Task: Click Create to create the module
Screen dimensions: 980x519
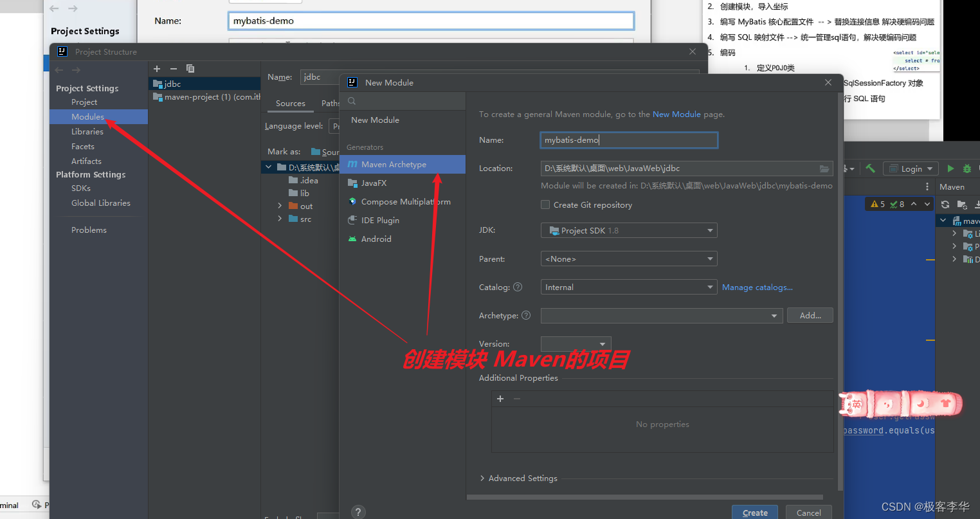Action: 755,513
